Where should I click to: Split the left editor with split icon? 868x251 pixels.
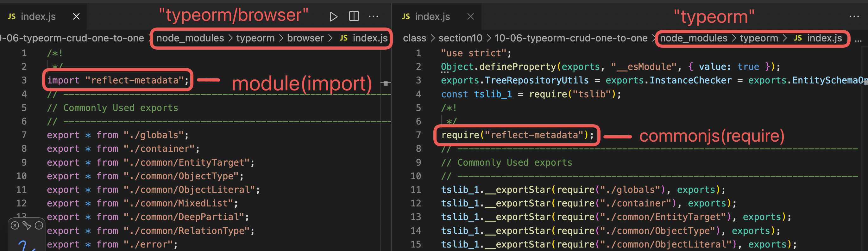[x=354, y=16]
